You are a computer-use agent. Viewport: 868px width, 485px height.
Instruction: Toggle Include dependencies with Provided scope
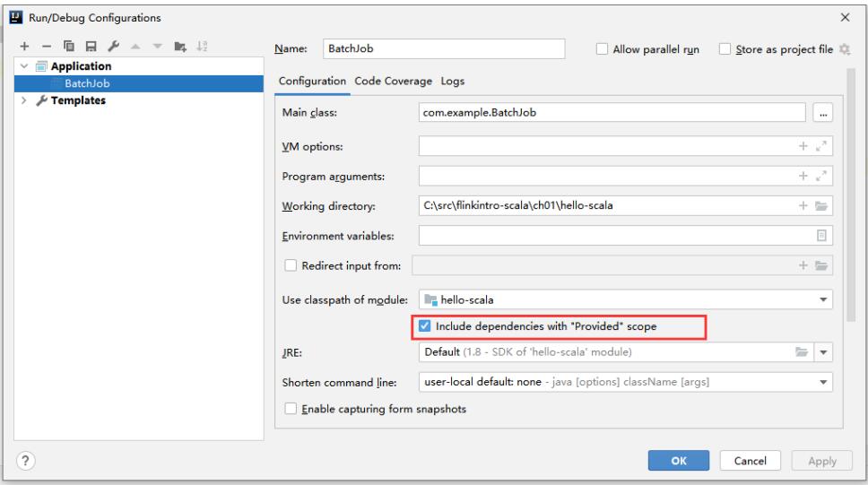(x=427, y=326)
